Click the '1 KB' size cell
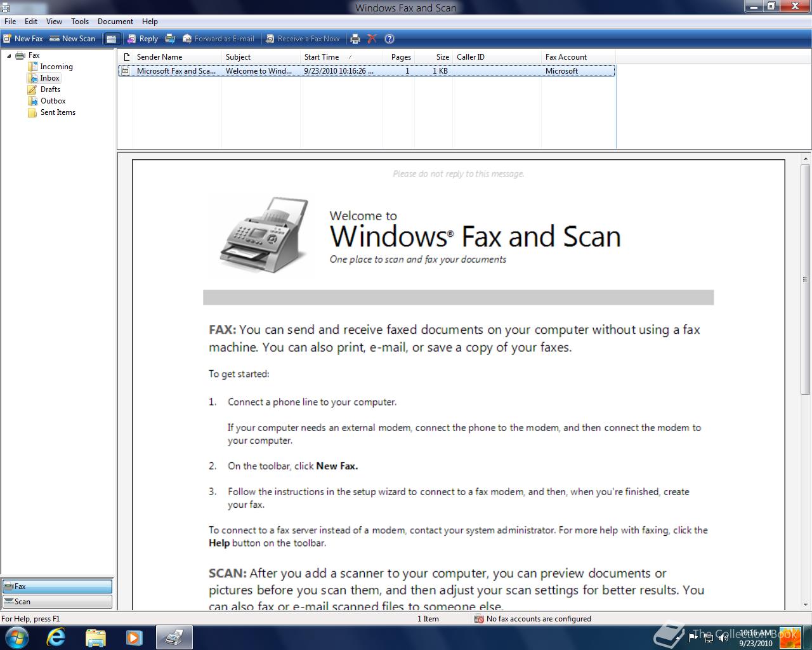 440,71
